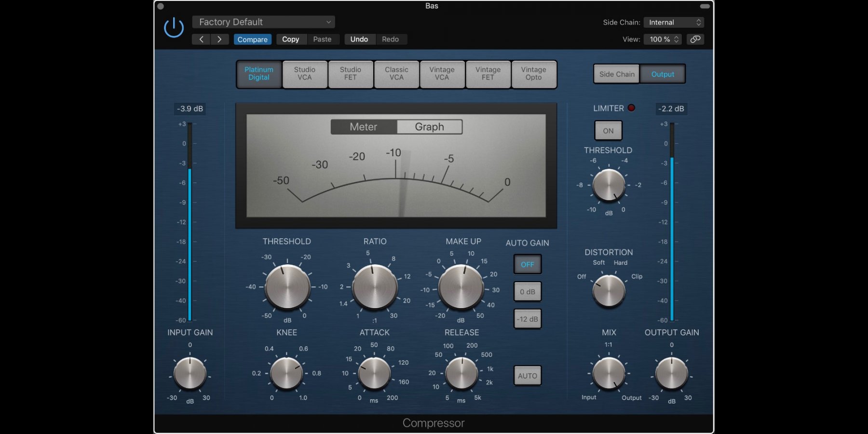Click the Ratio knob

tap(375, 287)
